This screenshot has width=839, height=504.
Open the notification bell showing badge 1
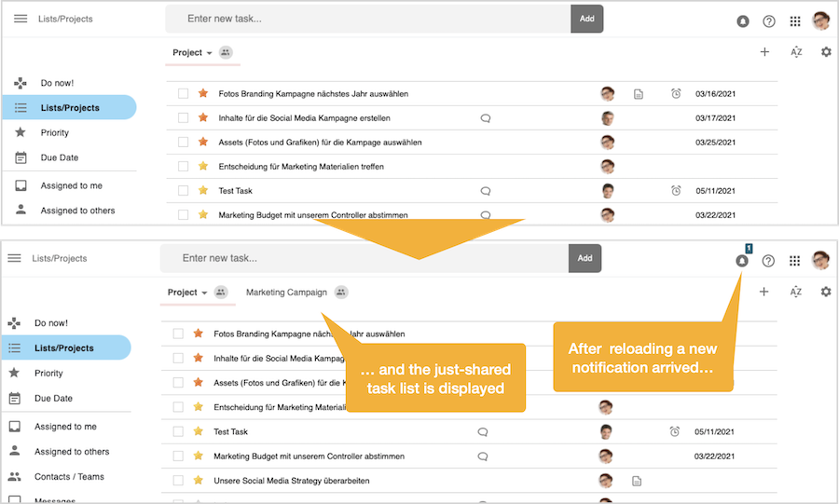point(742,262)
